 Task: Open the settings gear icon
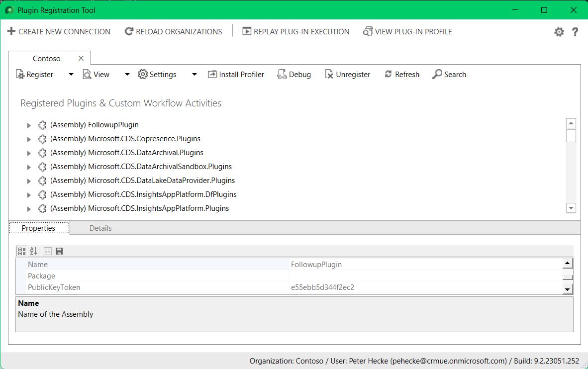click(559, 31)
